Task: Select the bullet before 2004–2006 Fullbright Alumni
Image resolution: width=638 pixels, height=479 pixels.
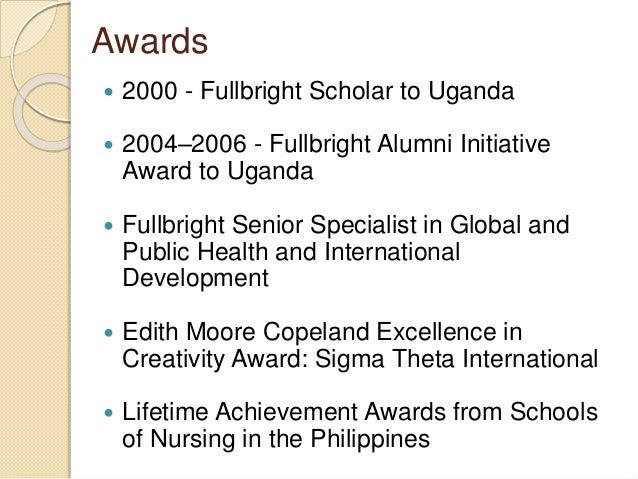Action: [108, 144]
